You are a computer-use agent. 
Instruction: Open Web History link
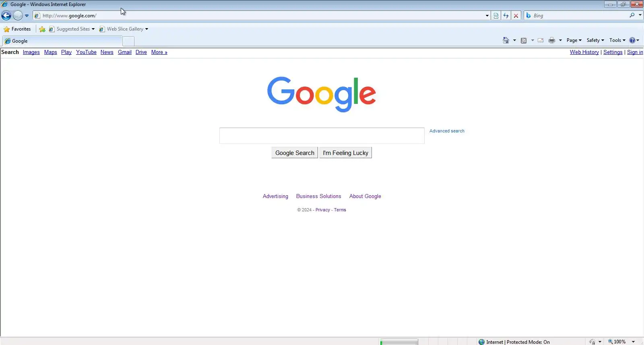point(584,52)
